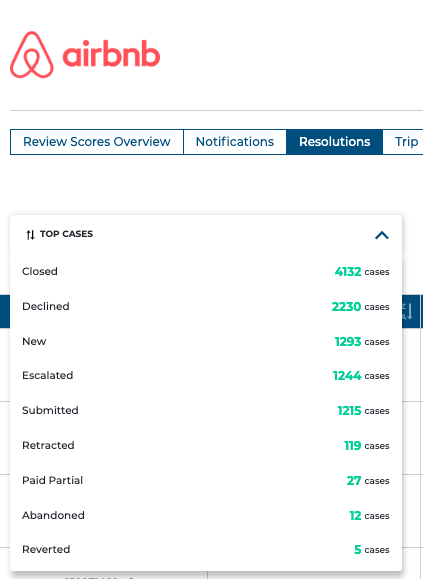Screen dimensions: 423x579
Task: Select the Abandoned cases row
Action: [x=206, y=515]
